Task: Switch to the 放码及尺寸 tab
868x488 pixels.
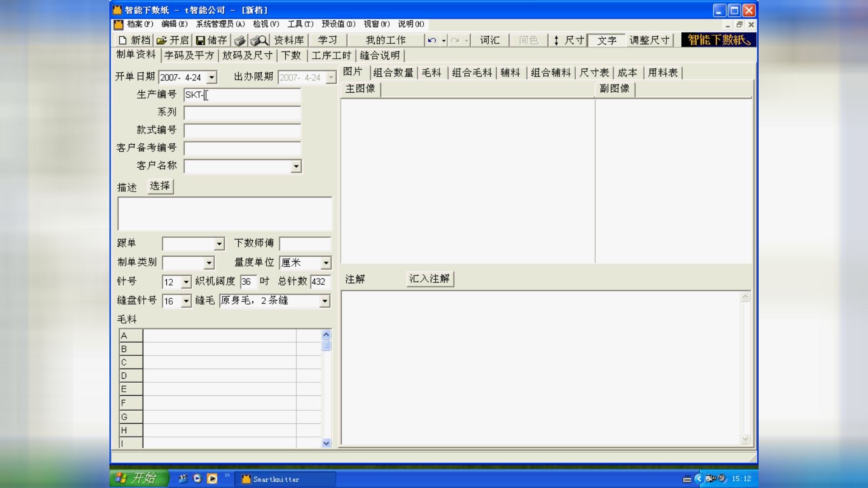Action: click(x=247, y=56)
